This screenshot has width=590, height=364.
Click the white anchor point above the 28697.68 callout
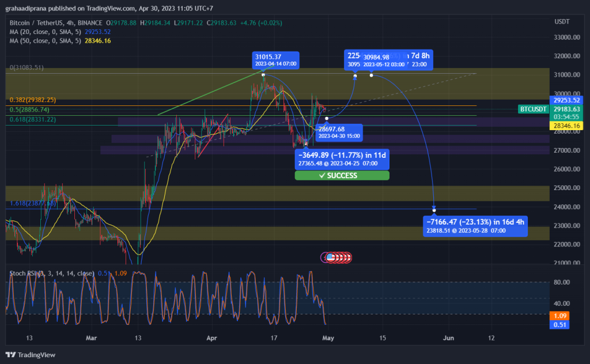(327, 119)
